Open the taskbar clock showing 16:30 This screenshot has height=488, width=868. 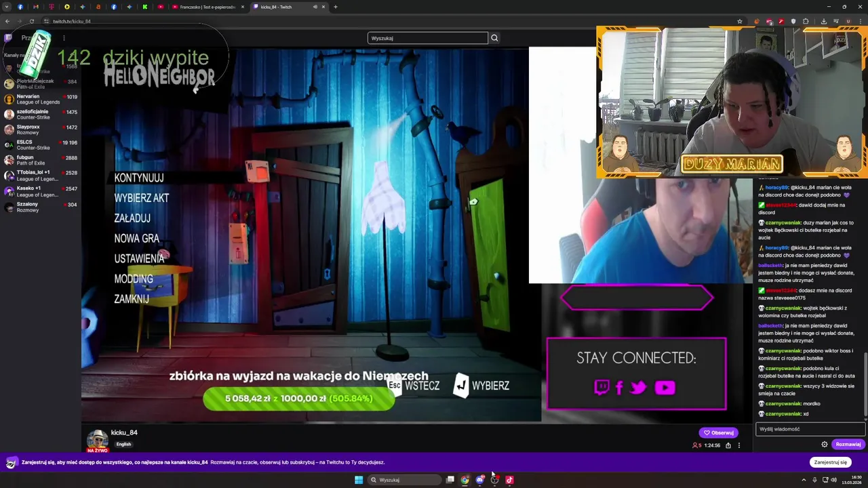[x=852, y=480]
